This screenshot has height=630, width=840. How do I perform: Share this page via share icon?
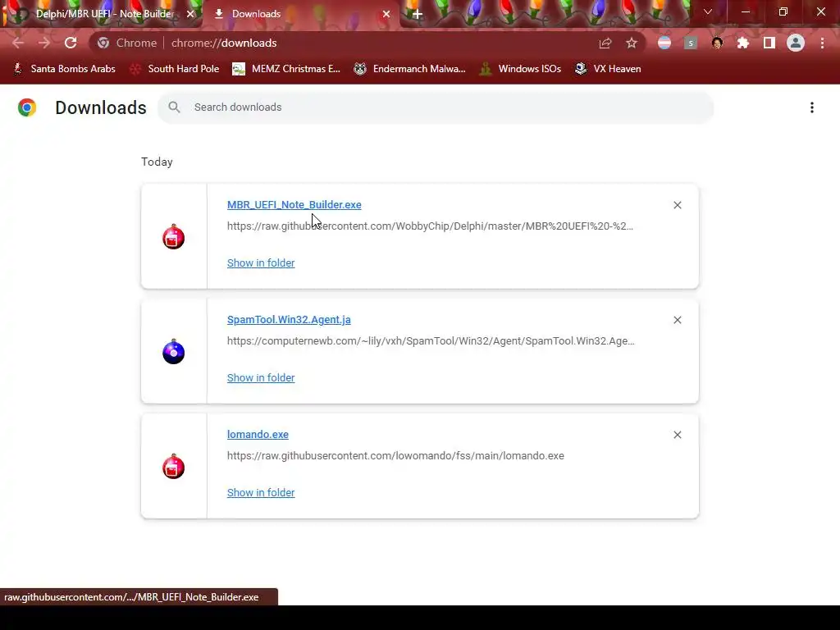605,43
